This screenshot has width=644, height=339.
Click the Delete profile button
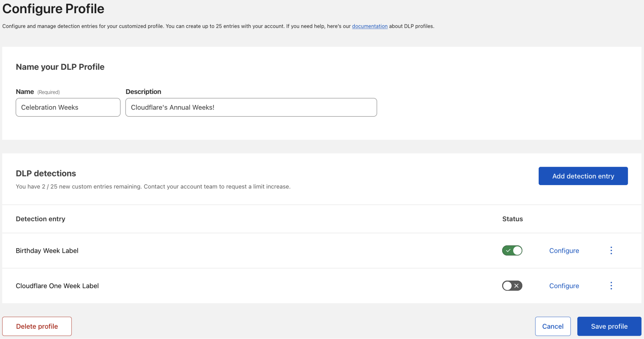37,326
